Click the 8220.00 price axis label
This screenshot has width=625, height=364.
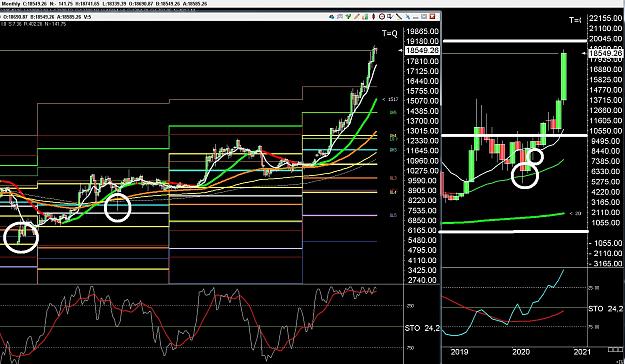tap(423, 201)
